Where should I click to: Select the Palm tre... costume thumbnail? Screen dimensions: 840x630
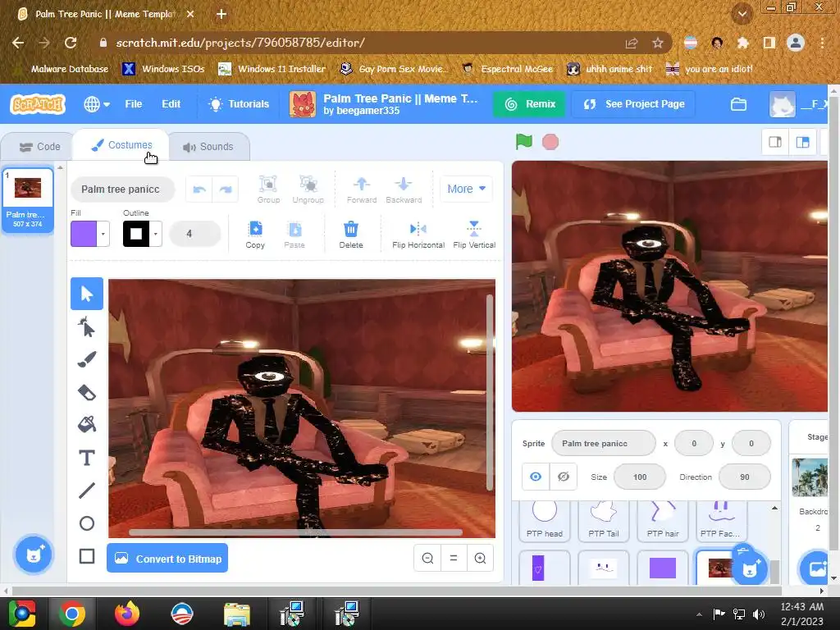28,200
